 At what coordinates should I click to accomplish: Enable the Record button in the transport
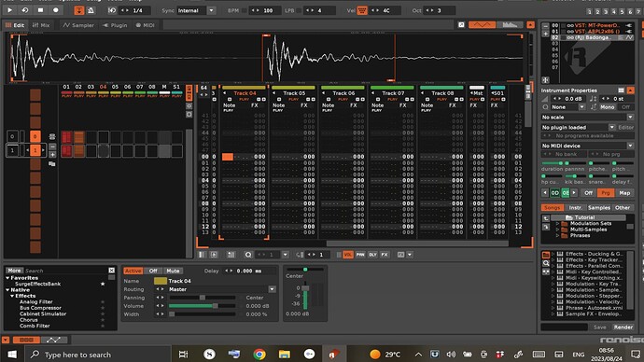pos(55,10)
